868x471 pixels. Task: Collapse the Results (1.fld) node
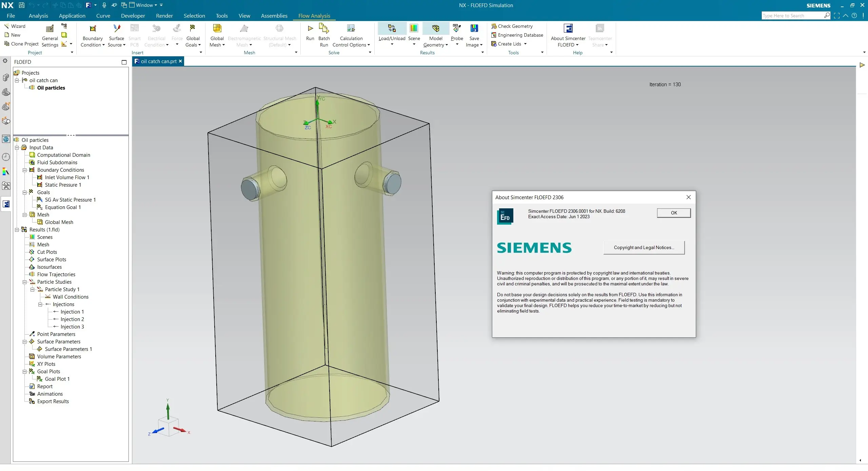17,230
